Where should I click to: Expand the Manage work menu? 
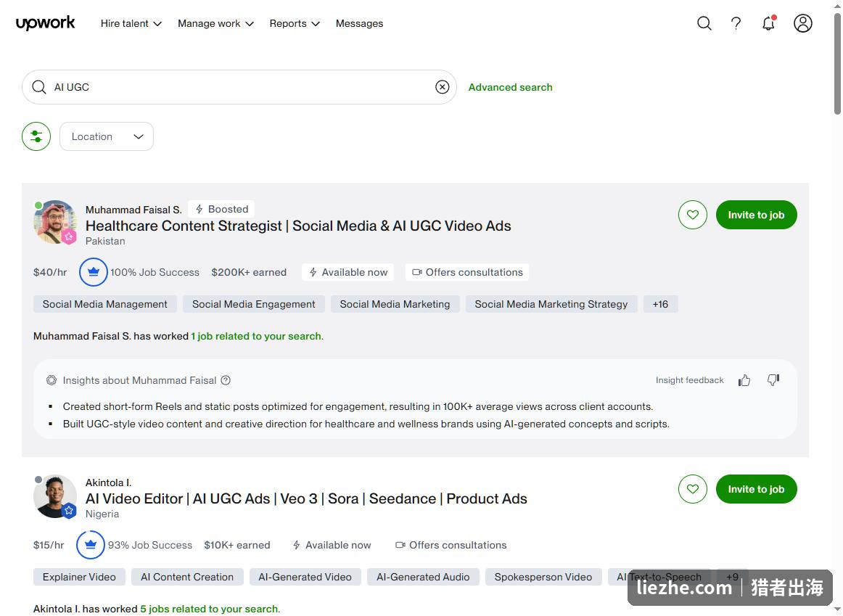click(x=215, y=24)
